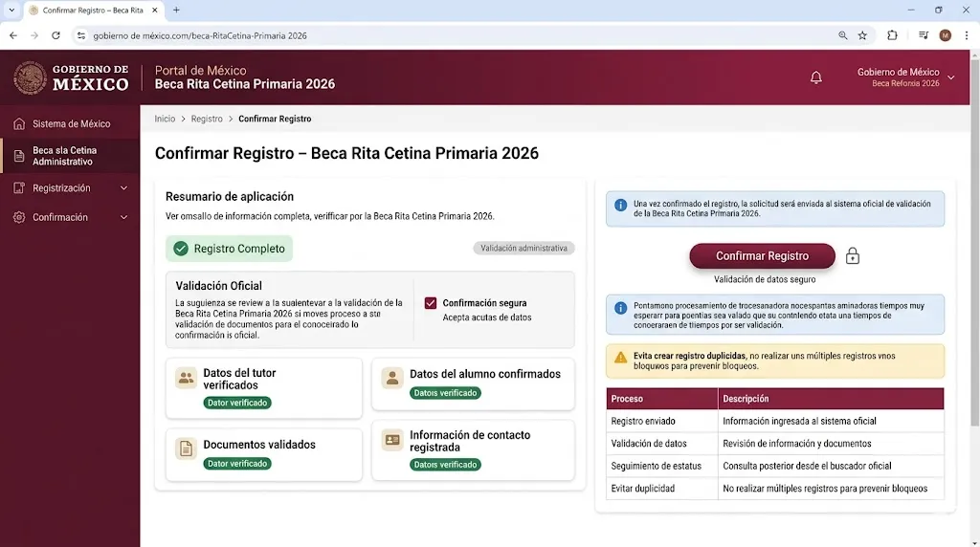
Task: Click the Proceso table header
Action: (662, 399)
